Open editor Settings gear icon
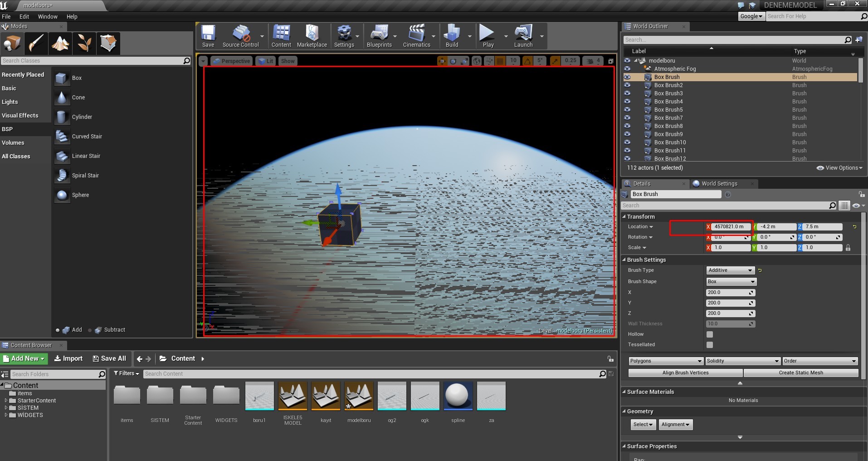Screen dimensions: 868x461 344,36
